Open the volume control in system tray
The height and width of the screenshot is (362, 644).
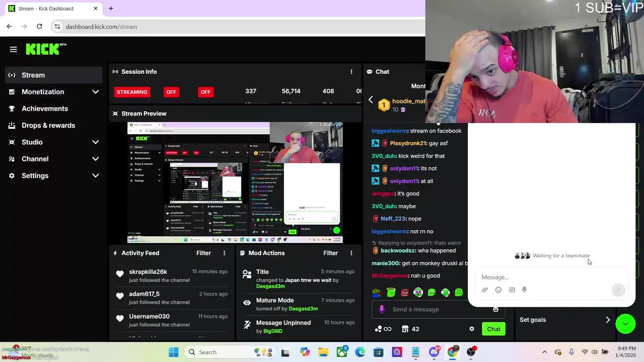click(x=594, y=352)
